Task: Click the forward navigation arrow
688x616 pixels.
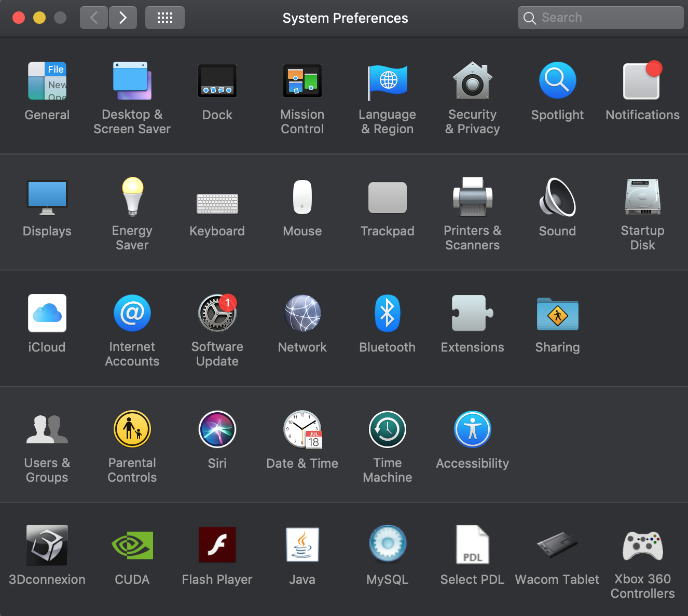Action: click(x=123, y=18)
